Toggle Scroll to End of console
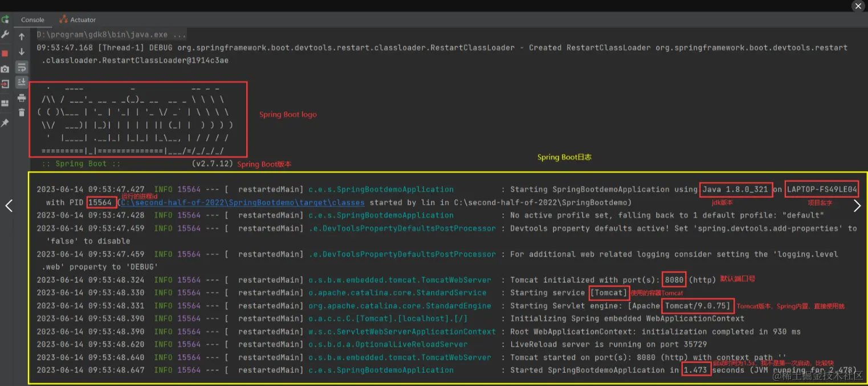868x386 pixels. 22,82
